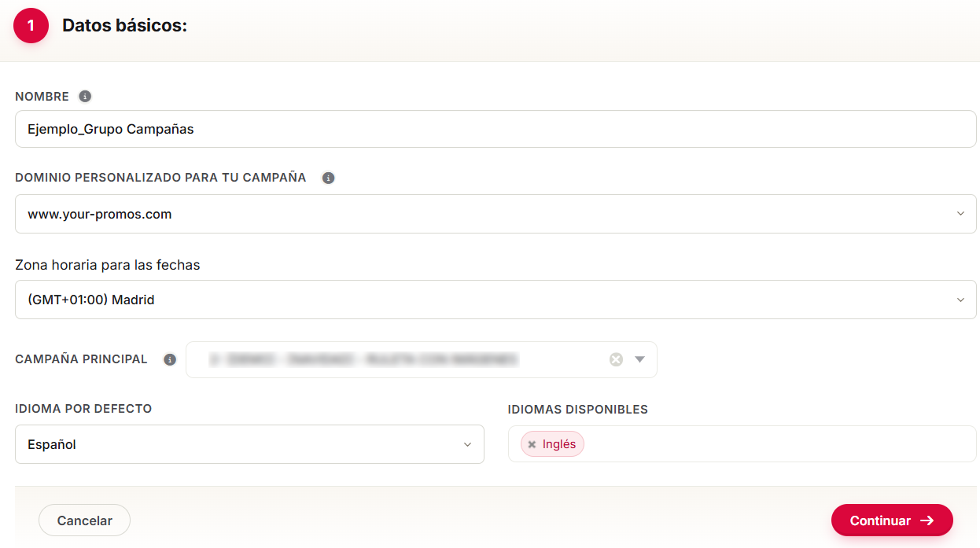Click the Cancelar button
Screen dimensions: 980x548
click(84, 520)
